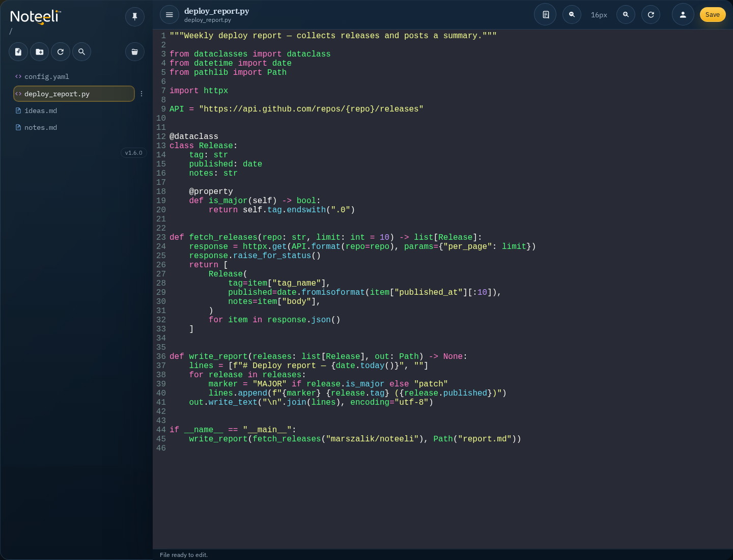Click the Save button
The height and width of the screenshot is (560, 733).
coord(713,15)
